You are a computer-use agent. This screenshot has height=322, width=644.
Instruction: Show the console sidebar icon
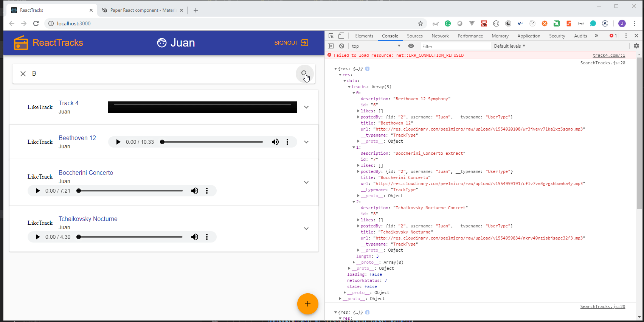(x=331, y=46)
